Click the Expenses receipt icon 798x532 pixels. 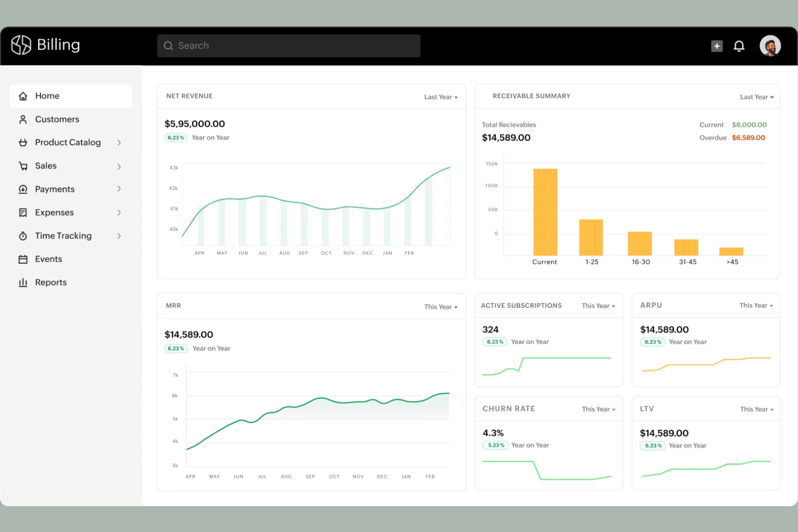[x=23, y=212]
